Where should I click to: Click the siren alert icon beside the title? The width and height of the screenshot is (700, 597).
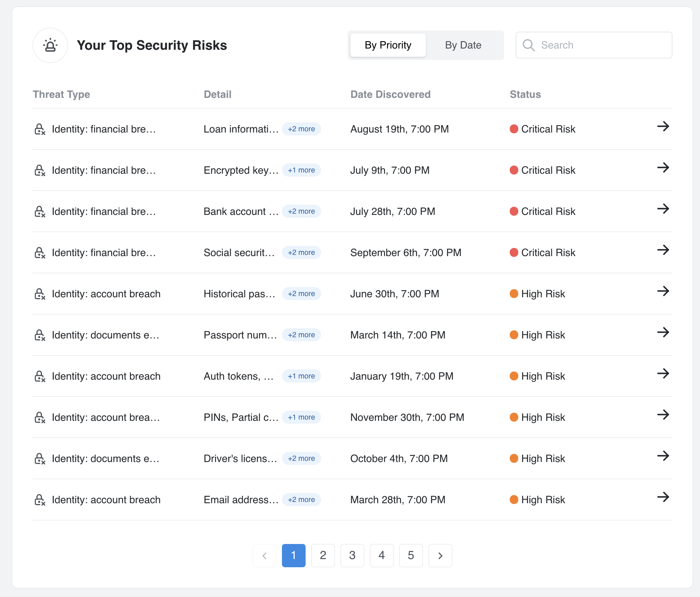50,45
